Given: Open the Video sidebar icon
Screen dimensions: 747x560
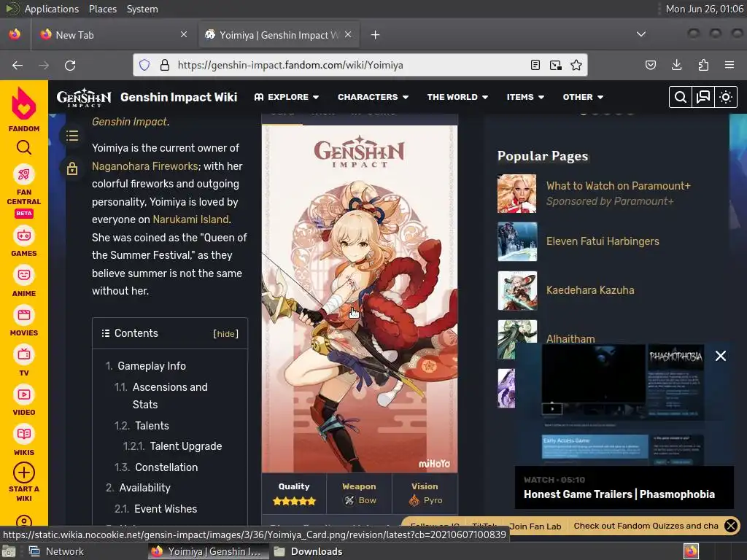Looking at the screenshot, I should [x=24, y=394].
